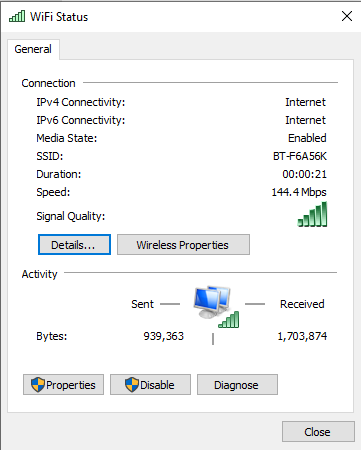Click the WiFi Status title text
361x450 pixels.
tap(59, 17)
